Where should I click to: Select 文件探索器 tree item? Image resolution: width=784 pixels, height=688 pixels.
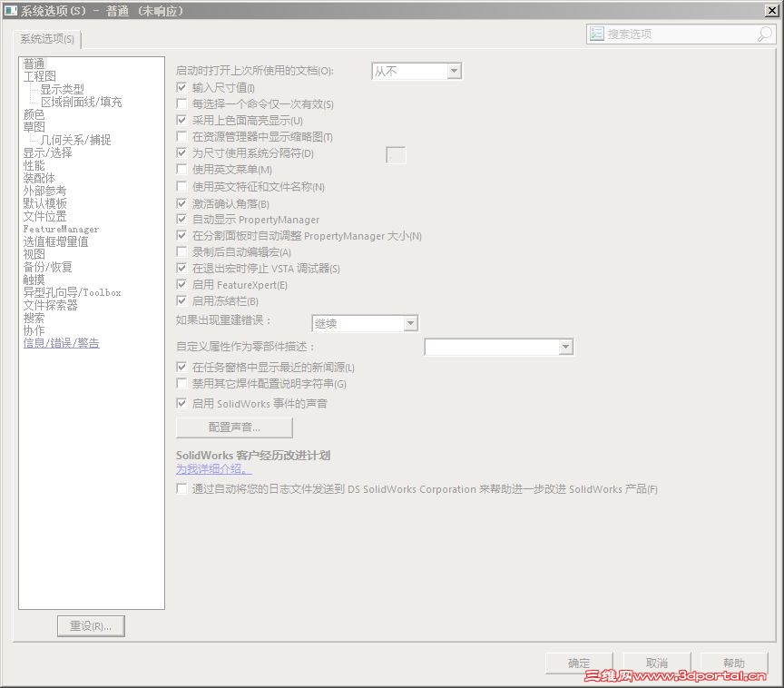tap(50, 306)
